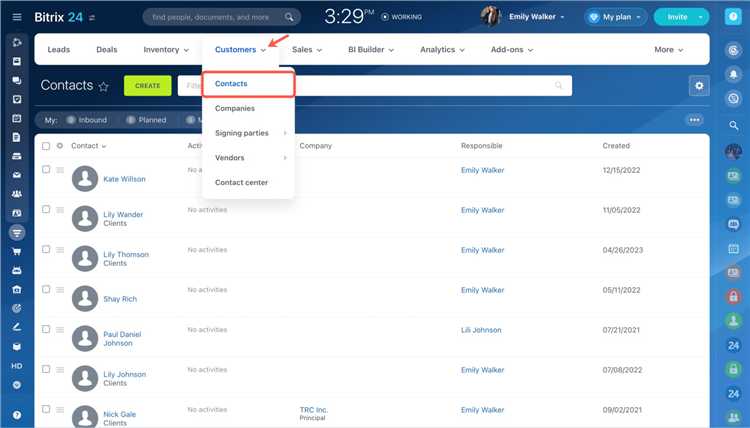This screenshot has height=428, width=750.
Task: Open the top-right help widget icon
Action: click(x=733, y=17)
